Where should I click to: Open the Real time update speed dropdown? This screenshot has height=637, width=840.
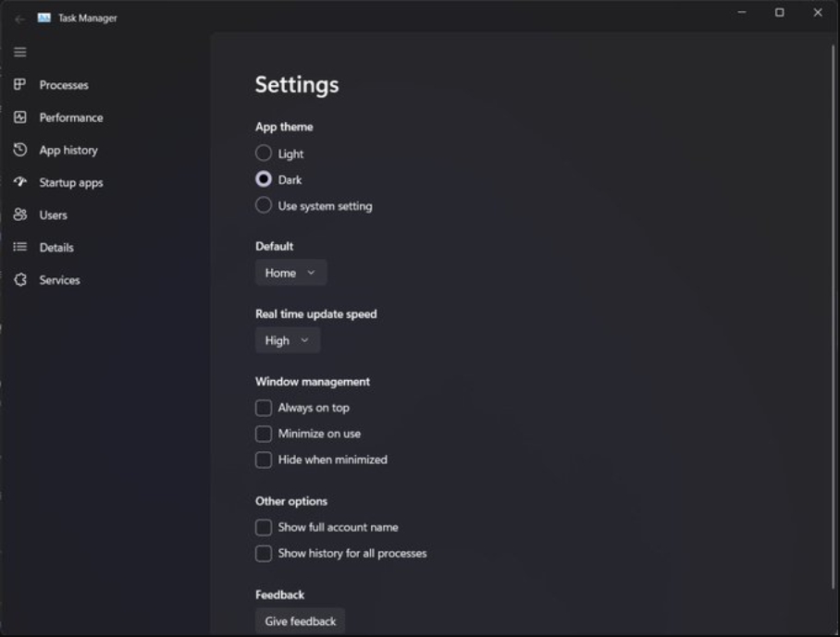tap(288, 340)
